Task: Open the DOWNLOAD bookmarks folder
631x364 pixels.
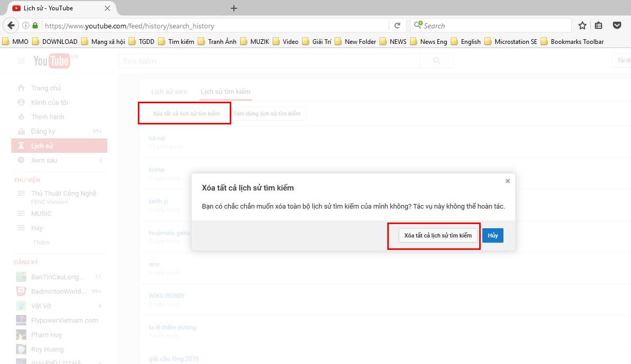Action: pyautogui.click(x=55, y=41)
